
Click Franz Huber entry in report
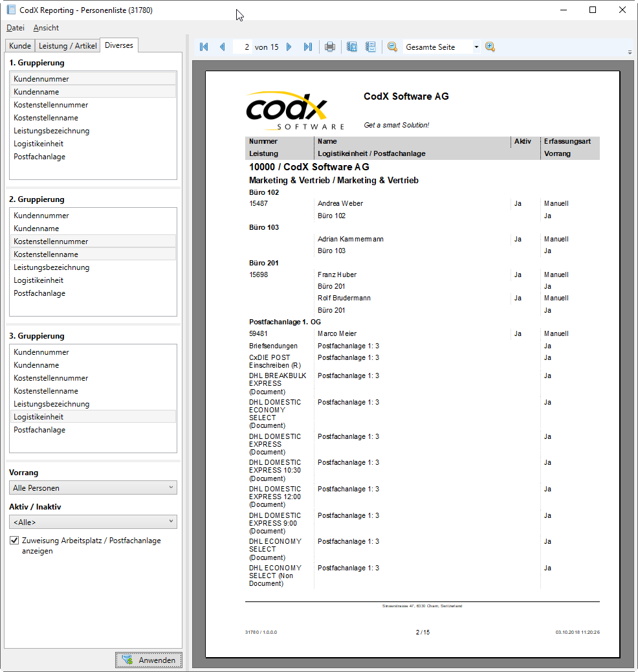[337, 274]
